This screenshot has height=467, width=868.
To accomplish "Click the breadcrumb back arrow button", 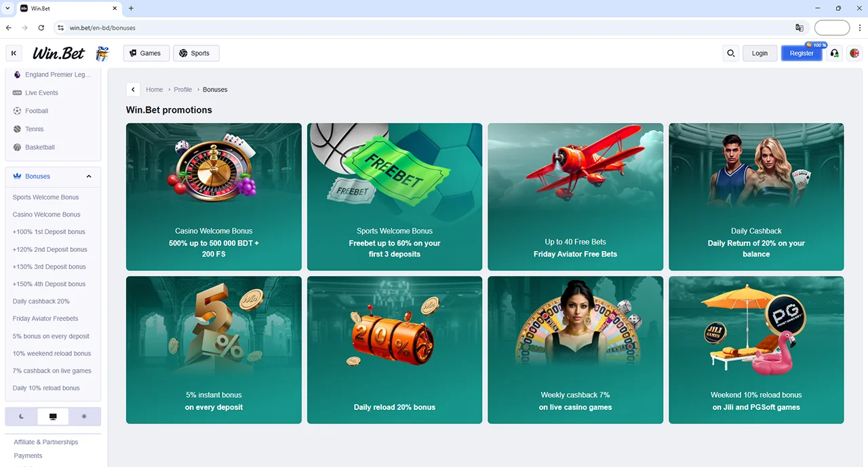I will (x=134, y=90).
